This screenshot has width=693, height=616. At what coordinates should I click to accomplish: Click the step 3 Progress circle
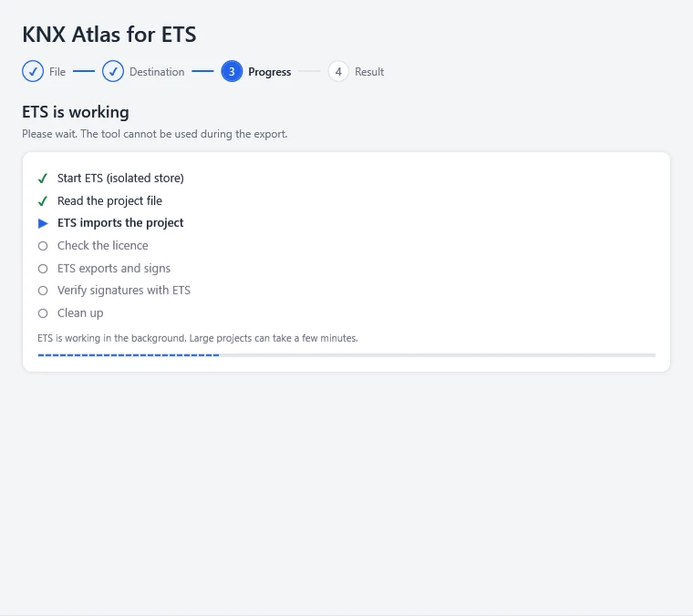tap(232, 72)
